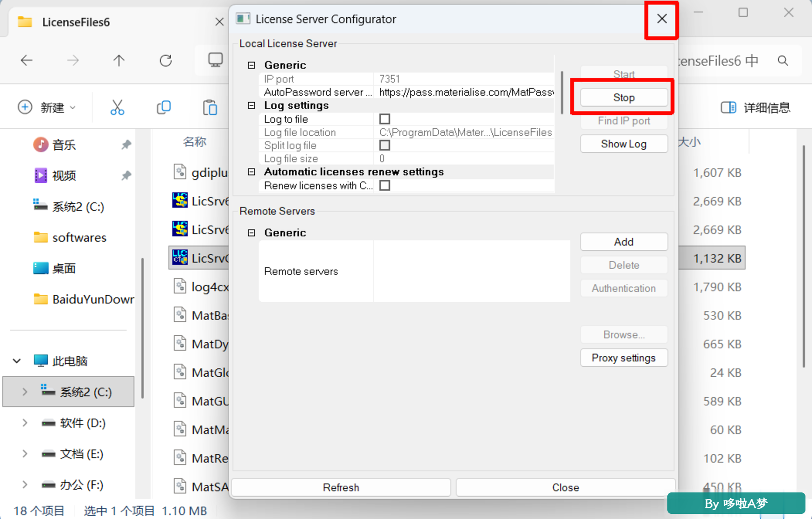Cut the selected file with scissors icon
Screen dimensions: 812x519
[117, 107]
